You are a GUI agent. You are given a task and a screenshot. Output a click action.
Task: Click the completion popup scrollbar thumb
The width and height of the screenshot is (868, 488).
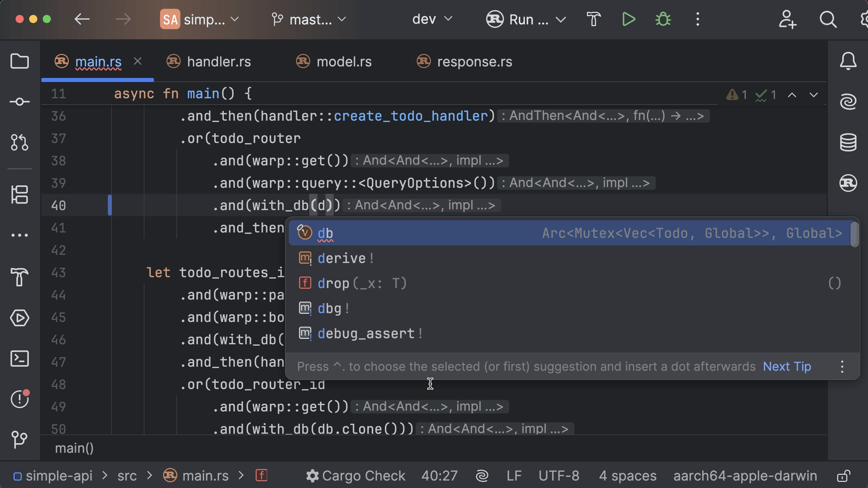coord(854,234)
